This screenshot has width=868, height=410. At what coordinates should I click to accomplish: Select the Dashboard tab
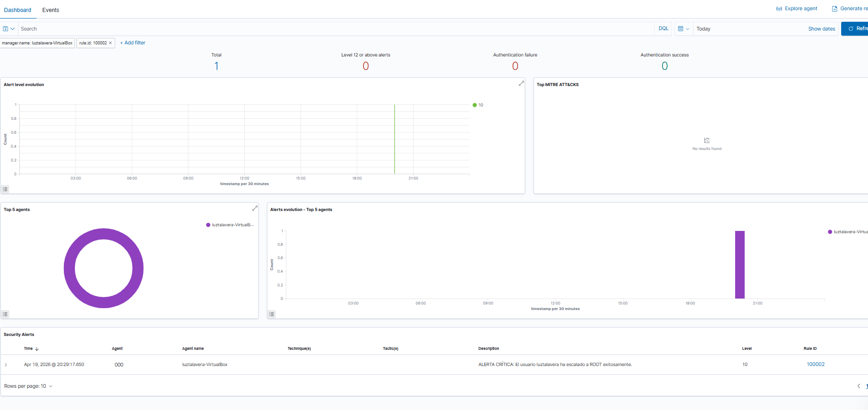click(x=18, y=10)
